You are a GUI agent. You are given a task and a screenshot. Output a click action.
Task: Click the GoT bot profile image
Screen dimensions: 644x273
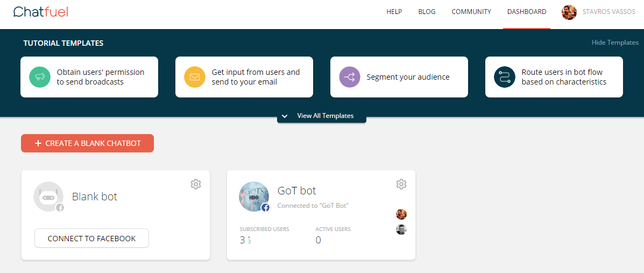coord(254,197)
